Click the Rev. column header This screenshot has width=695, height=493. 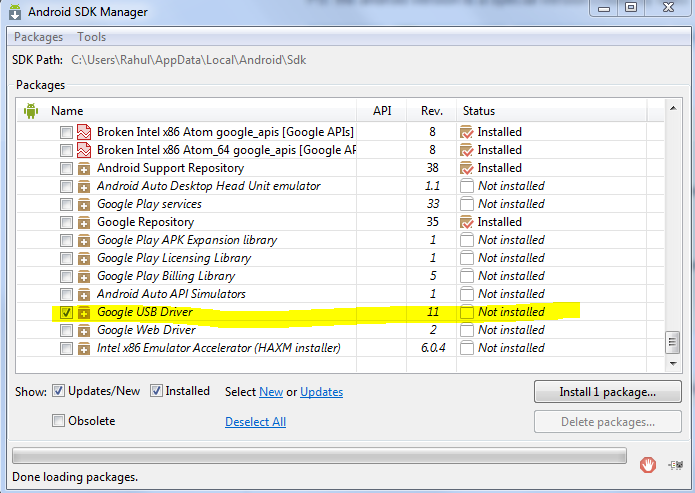(432, 111)
